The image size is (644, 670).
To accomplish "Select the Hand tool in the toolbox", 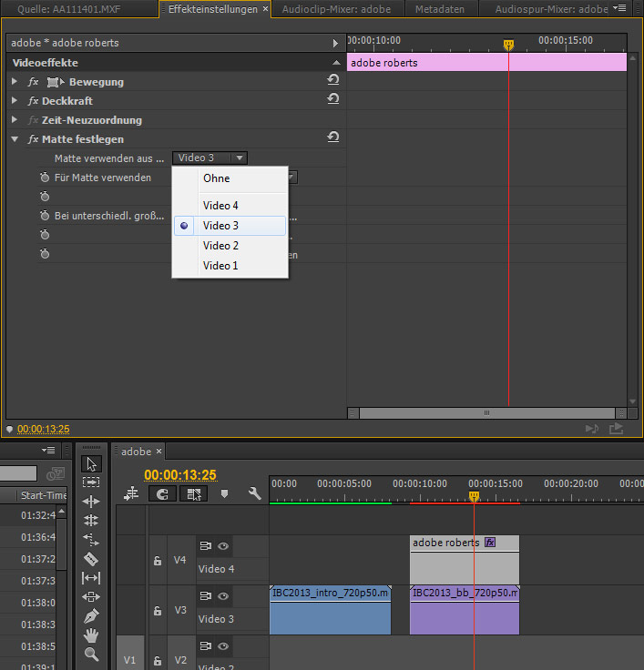I will click(x=91, y=635).
